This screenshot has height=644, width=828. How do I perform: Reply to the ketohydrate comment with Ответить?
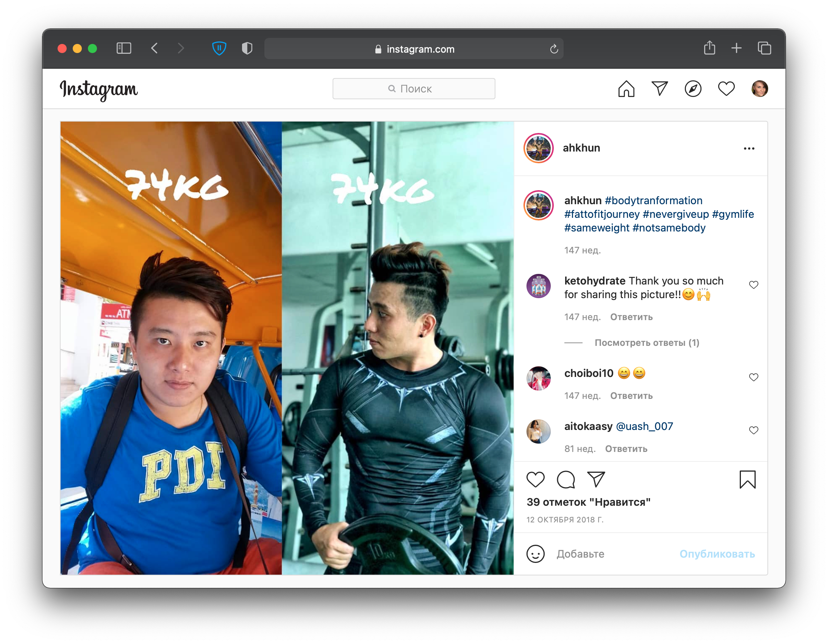click(631, 317)
